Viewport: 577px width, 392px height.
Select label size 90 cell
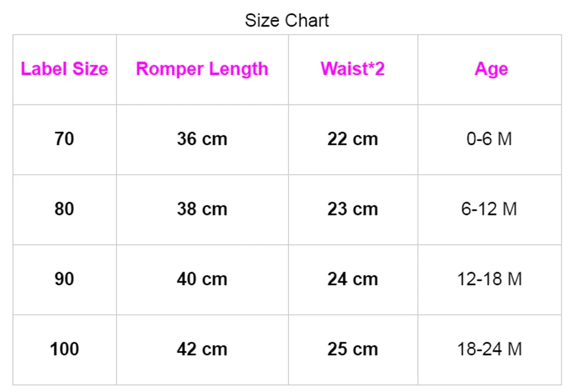pyautogui.click(x=64, y=279)
